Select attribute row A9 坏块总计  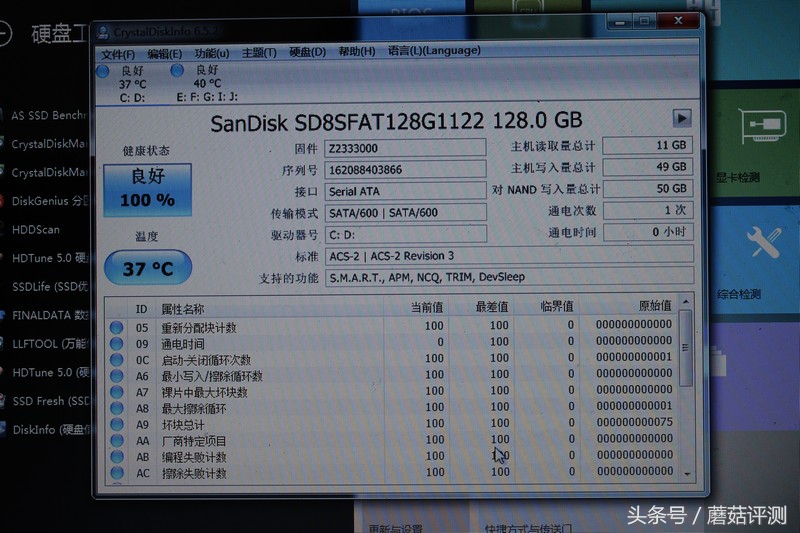click(393, 424)
